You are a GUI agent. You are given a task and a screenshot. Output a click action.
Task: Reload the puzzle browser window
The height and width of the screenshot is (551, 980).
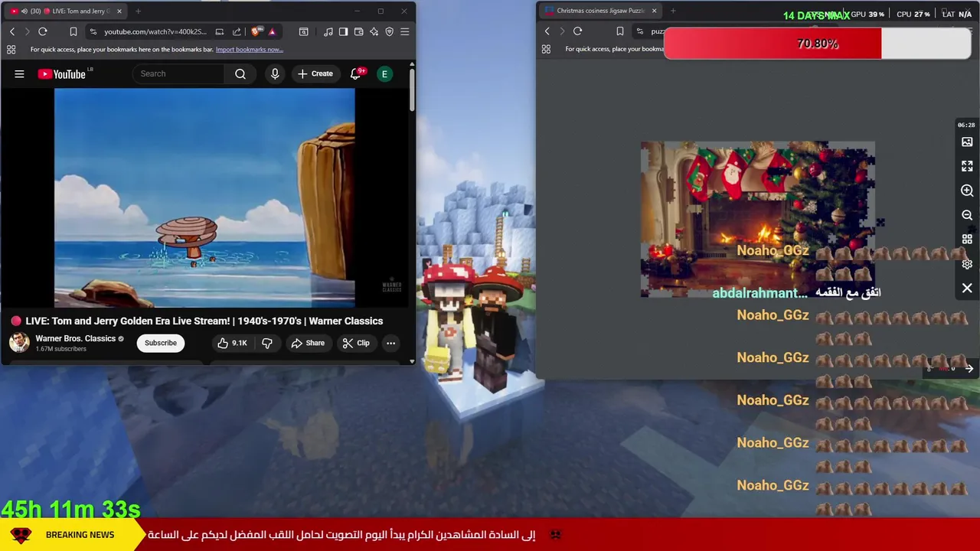578,31
